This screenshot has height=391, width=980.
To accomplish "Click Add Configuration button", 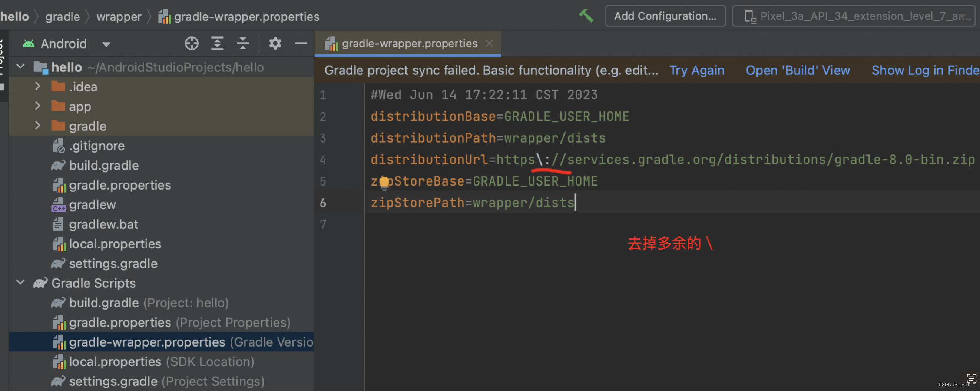I will [665, 16].
